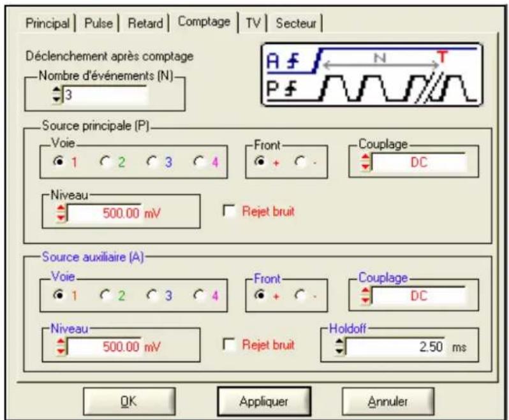
Task: Select Voie 3 for Source principale
Action: pos(152,161)
